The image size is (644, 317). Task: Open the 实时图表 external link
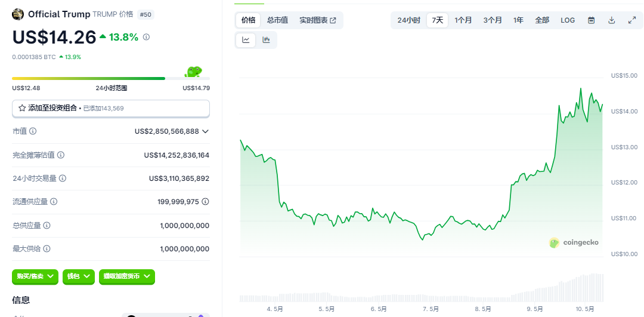click(318, 20)
